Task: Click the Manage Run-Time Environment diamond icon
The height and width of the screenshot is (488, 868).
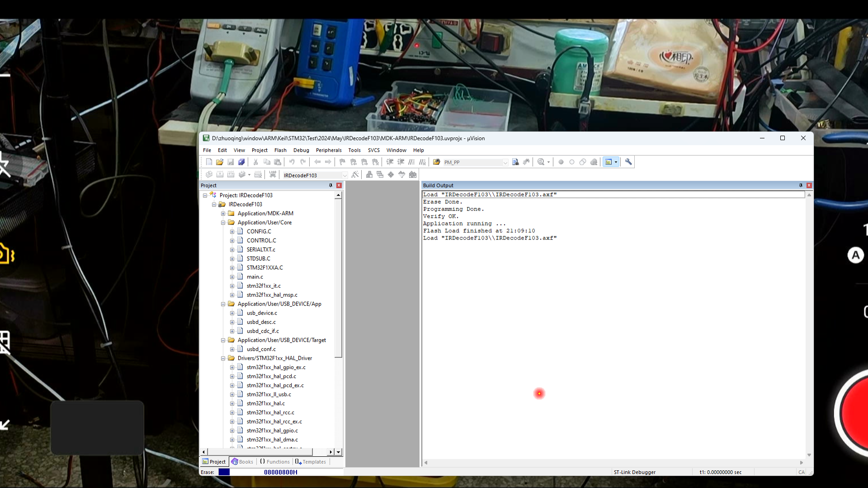Action: coord(391,174)
